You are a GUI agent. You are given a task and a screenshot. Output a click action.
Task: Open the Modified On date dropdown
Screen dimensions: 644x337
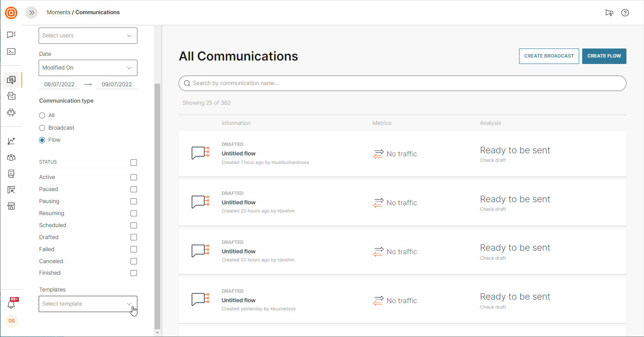[88, 68]
